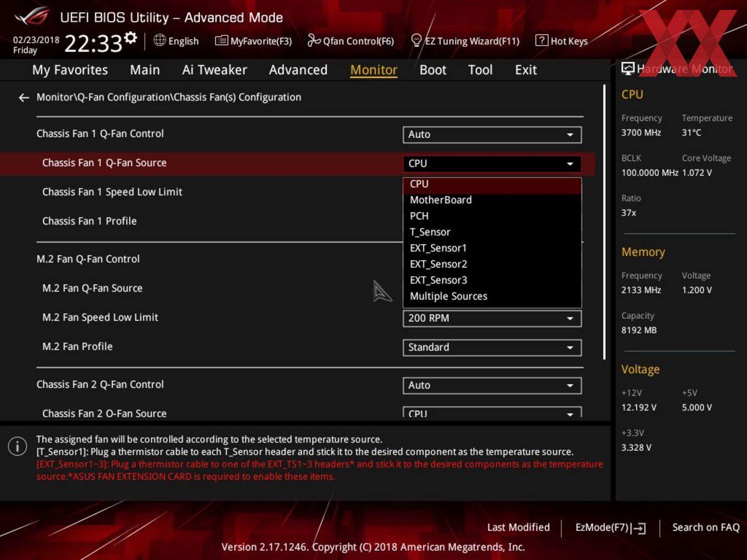Click the Hot Keys question mark icon
Image resolution: width=747 pixels, height=560 pixels.
[x=542, y=40]
